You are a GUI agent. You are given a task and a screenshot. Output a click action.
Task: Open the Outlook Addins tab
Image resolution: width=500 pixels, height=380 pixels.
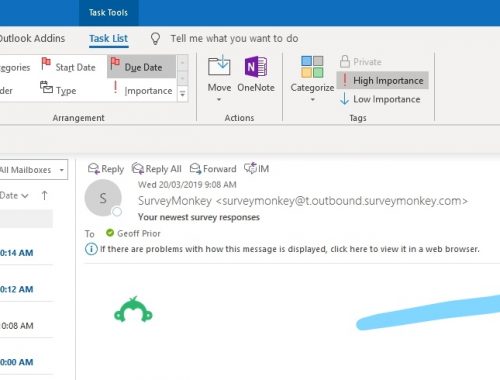pos(32,38)
